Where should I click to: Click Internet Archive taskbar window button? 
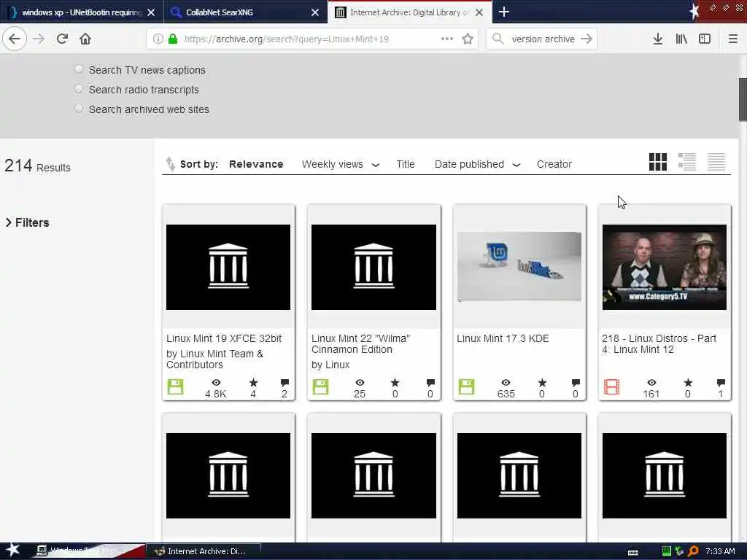click(204, 551)
